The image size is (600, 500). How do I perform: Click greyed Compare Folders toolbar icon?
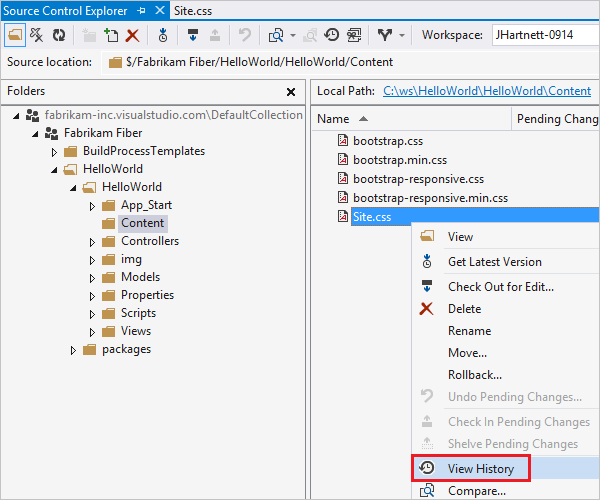coord(310,35)
